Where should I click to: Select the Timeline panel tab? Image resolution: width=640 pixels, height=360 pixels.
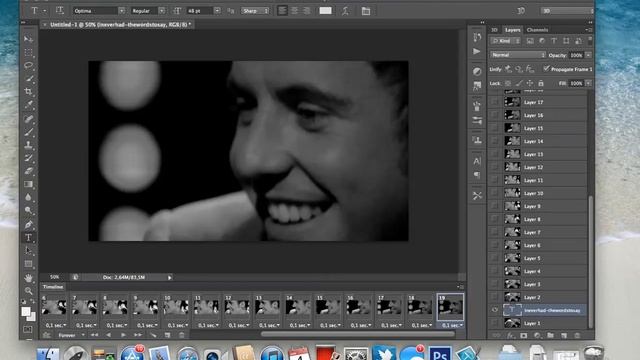(x=53, y=287)
